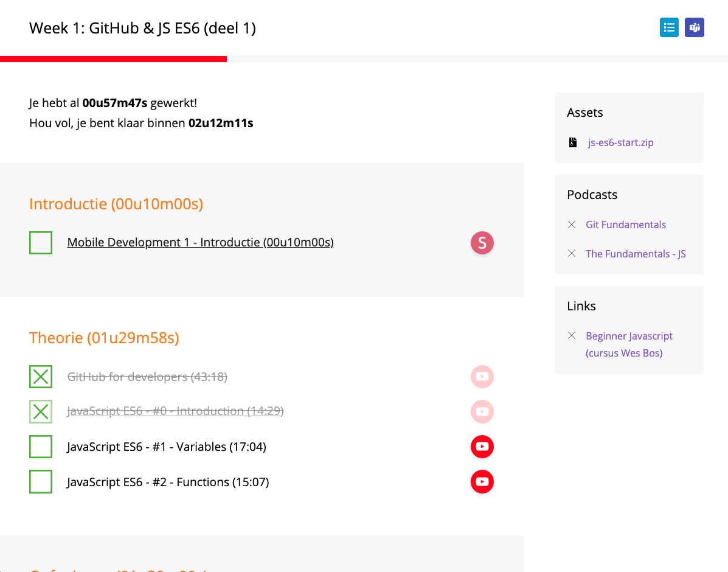Open the Git Fundamentals podcast link

click(625, 225)
